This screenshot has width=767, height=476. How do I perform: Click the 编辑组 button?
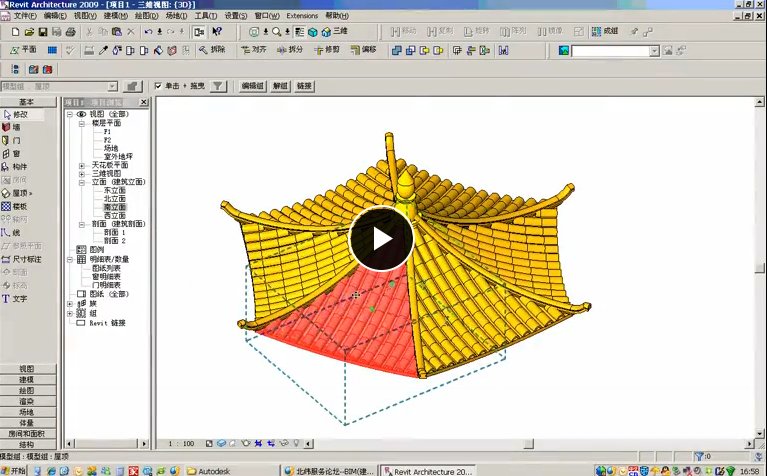tap(253, 86)
